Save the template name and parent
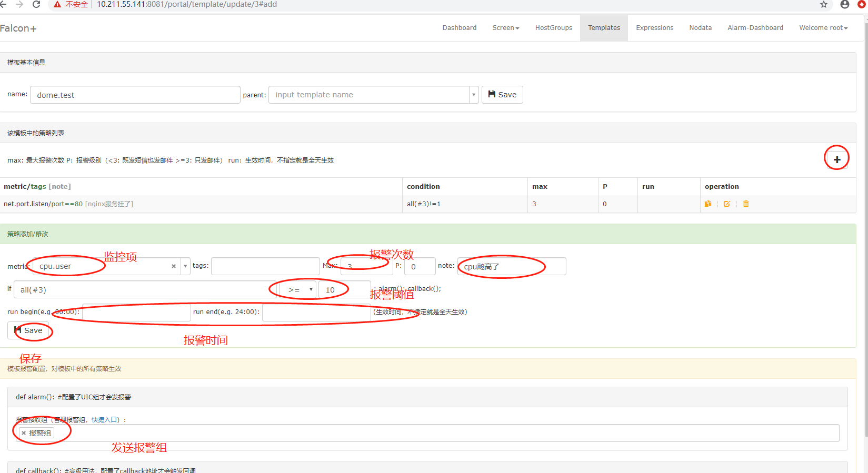The image size is (868, 473). (502, 95)
